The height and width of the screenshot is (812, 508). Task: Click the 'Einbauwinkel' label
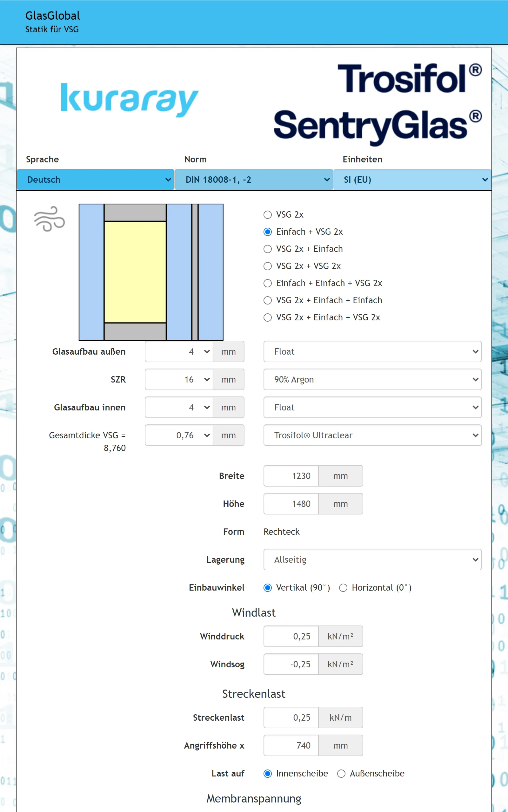[x=217, y=587]
